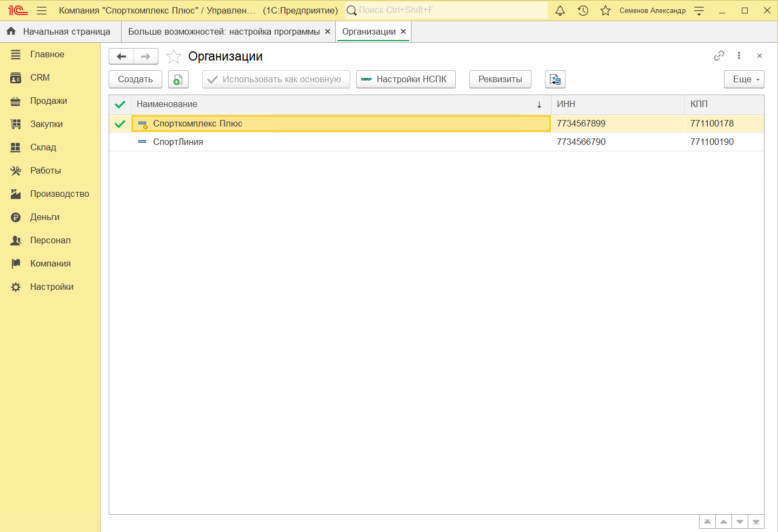Viewport: 778px width, 532px height.
Task: Copy link to this form icon
Action: click(x=719, y=56)
